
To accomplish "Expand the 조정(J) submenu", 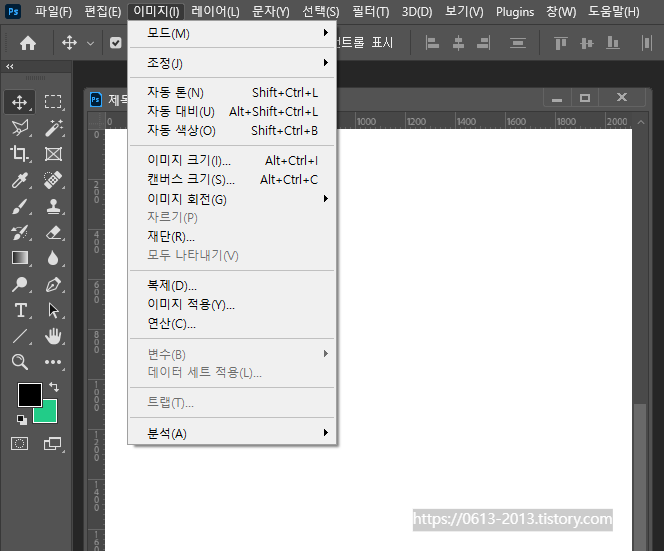I will [232, 63].
